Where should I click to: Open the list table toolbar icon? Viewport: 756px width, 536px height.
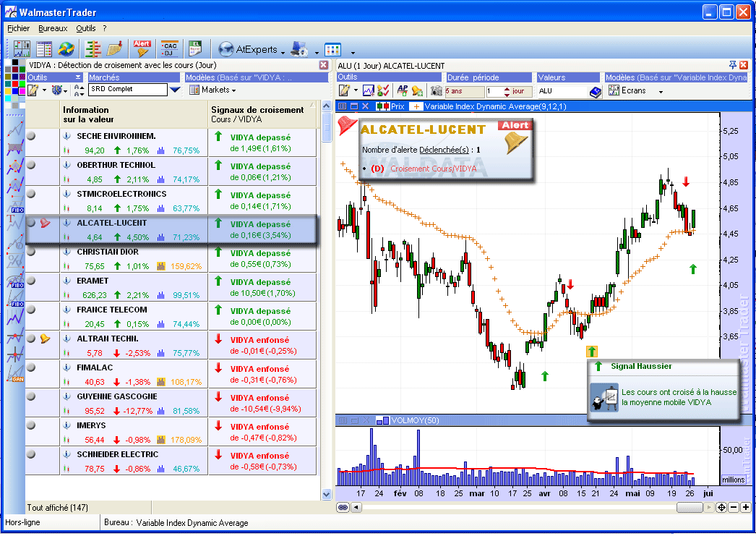44,48
